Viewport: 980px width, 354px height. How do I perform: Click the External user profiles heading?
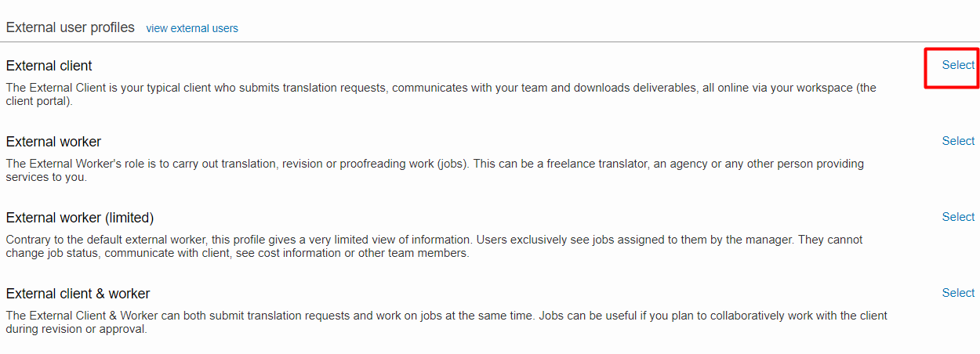(x=70, y=27)
